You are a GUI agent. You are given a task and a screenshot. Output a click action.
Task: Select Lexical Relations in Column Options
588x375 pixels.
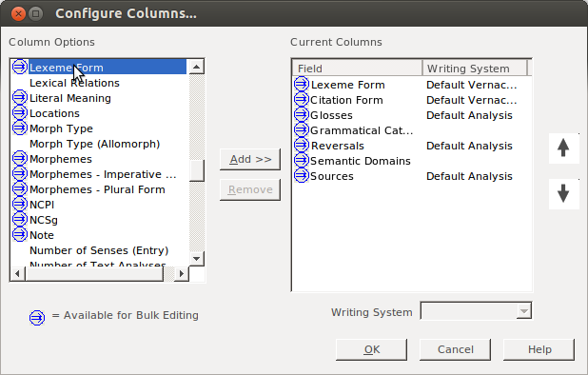coord(74,83)
